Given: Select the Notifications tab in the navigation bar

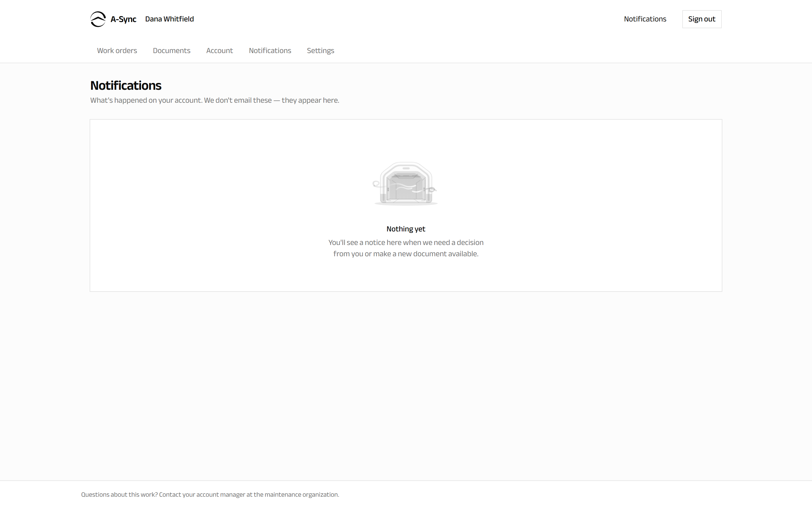Looking at the screenshot, I should pos(270,51).
